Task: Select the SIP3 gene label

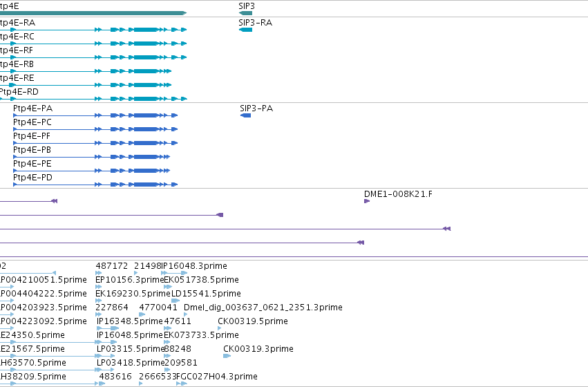Action: tap(247, 6)
